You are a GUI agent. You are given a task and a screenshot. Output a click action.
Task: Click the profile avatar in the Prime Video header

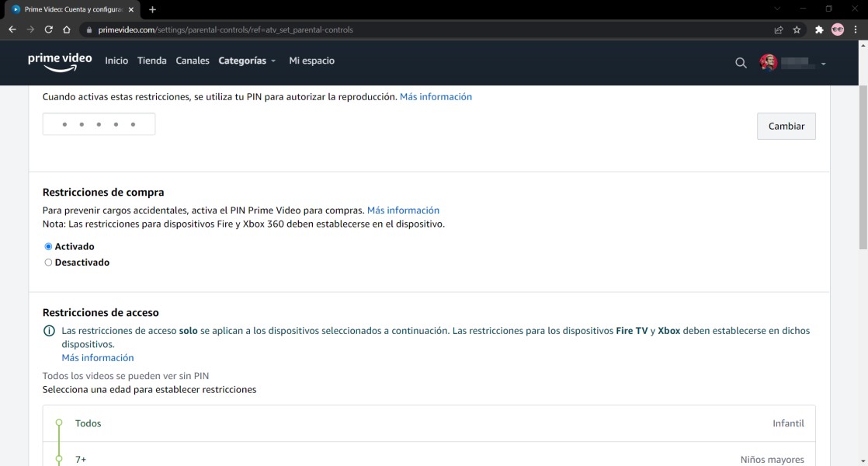pyautogui.click(x=769, y=63)
